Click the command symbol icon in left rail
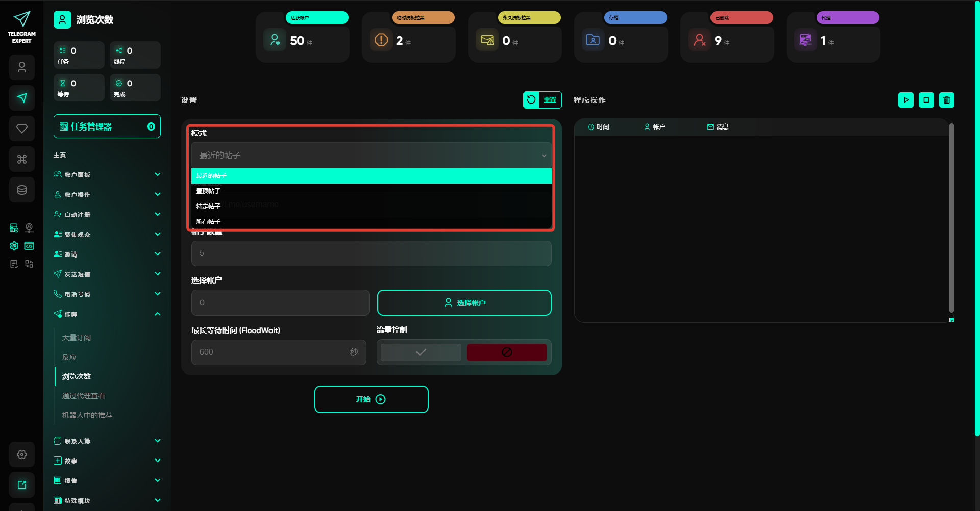The image size is (980, 511). (22, 159)
